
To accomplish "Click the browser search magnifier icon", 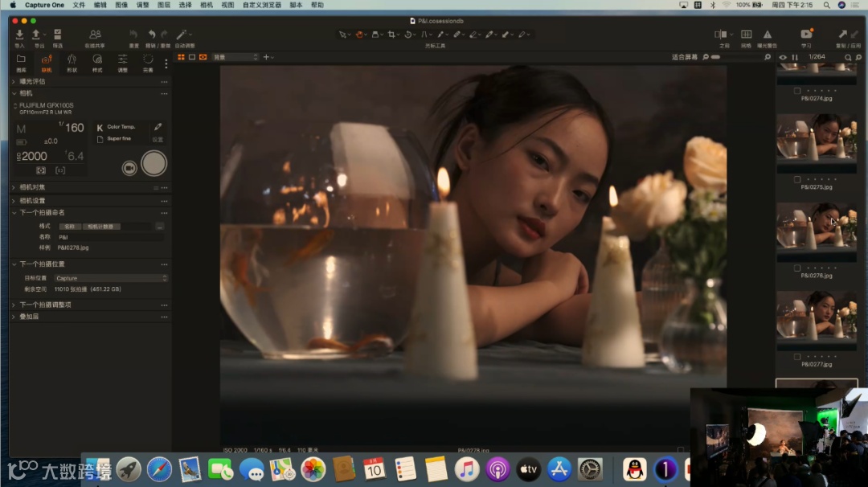I will tap(848, 57).
